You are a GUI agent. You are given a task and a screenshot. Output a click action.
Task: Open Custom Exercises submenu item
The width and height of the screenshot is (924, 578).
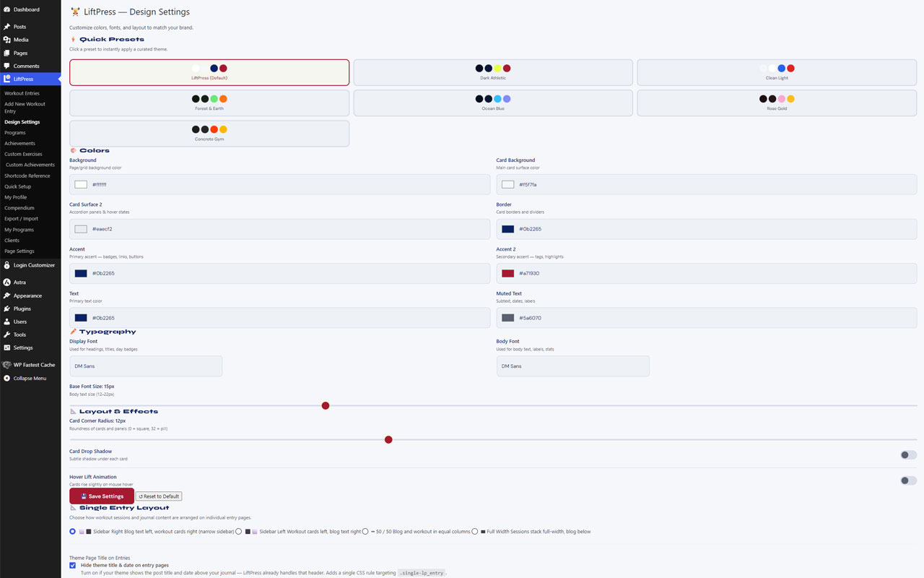(x=23, y=154)
